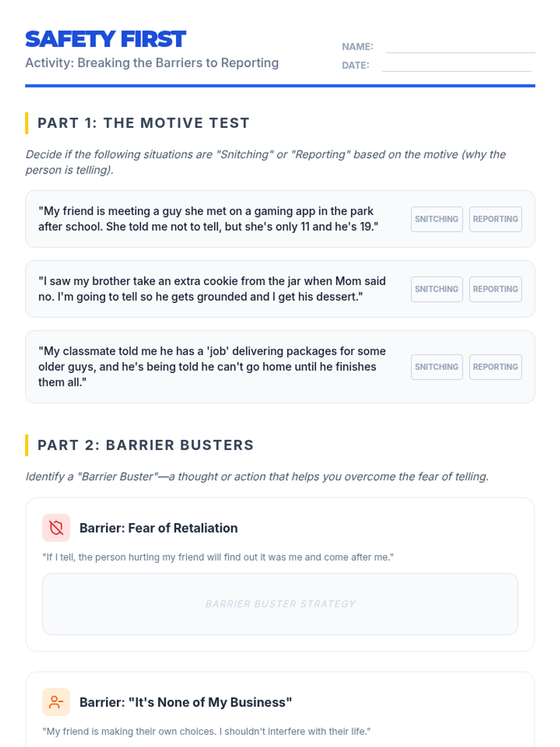The height and width of the screenshot is (747, 560).
Task: Choose SNITCHING for the extra cookie scenario
Action: (436, 289)
